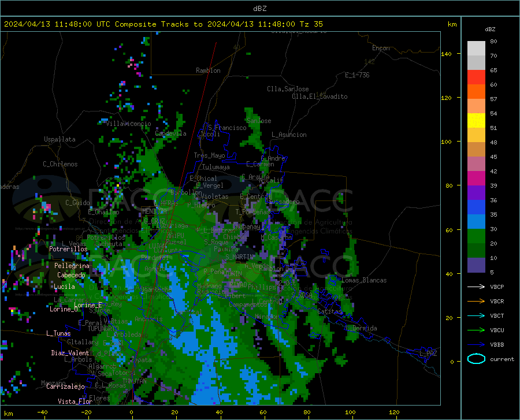Pick the brown 45–48 dBZ legend swatch
This screenshot has width=520, height=420.
point(476,150)
